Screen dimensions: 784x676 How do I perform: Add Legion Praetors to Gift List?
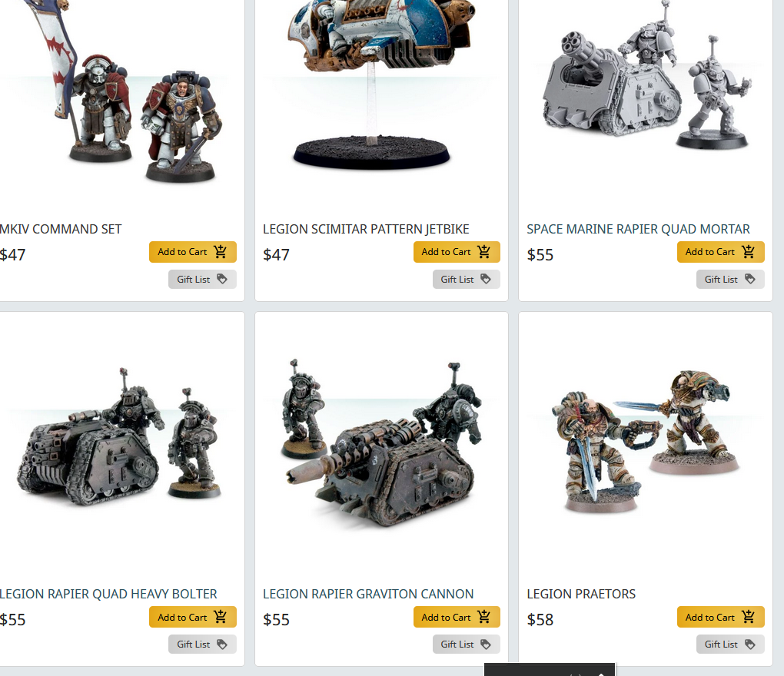730,645
